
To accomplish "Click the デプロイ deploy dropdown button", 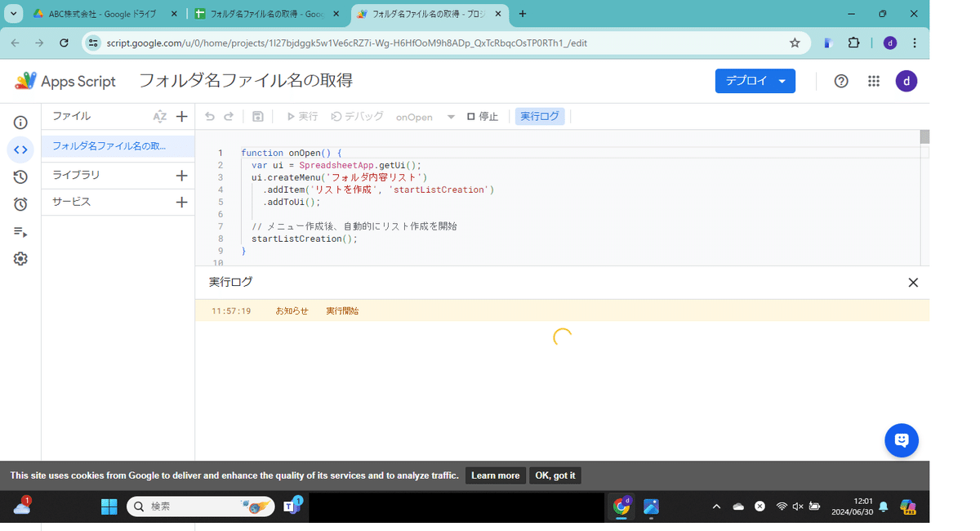I will pos(755,81).
